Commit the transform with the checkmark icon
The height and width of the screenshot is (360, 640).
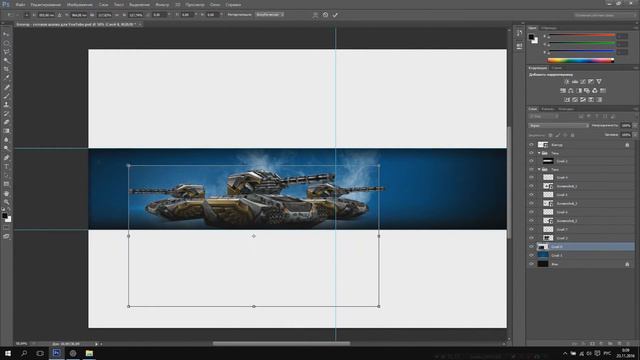click(335, 15)
